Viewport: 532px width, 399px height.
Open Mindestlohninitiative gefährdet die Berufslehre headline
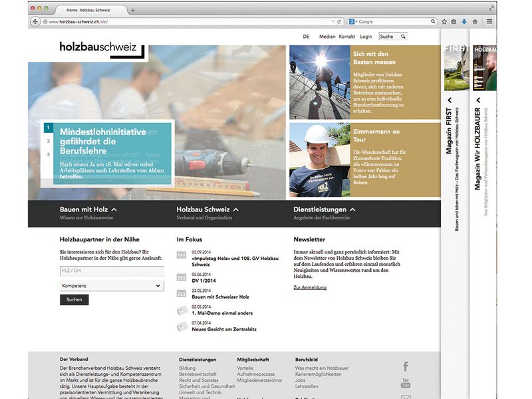click(x=103, y=141)
